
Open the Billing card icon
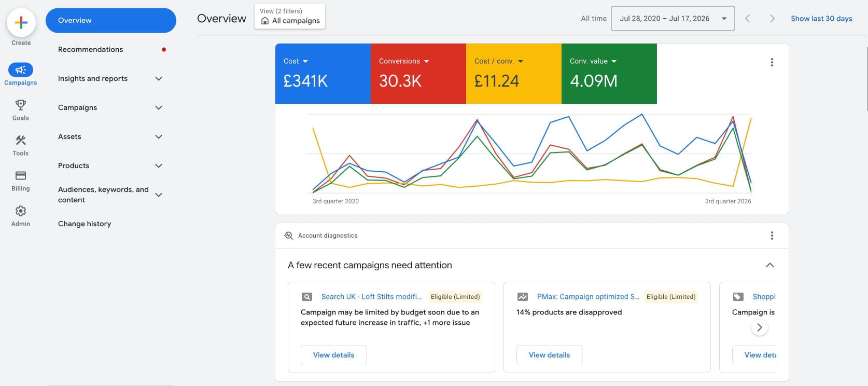click(x=21, y=175)
